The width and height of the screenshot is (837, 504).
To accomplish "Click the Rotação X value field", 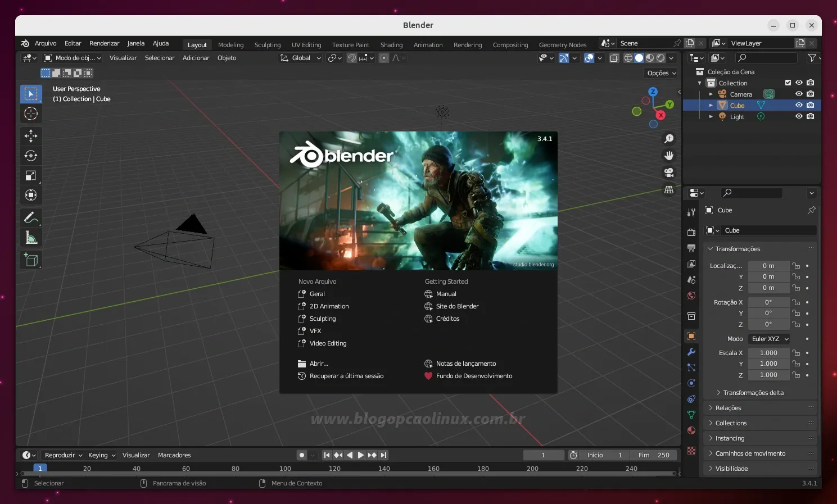I will tap(768, 302).
